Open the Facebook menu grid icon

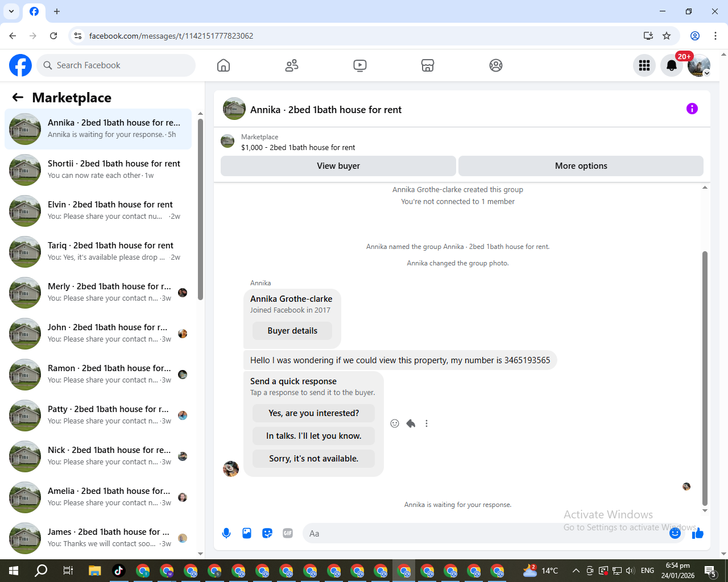point(644,65)
